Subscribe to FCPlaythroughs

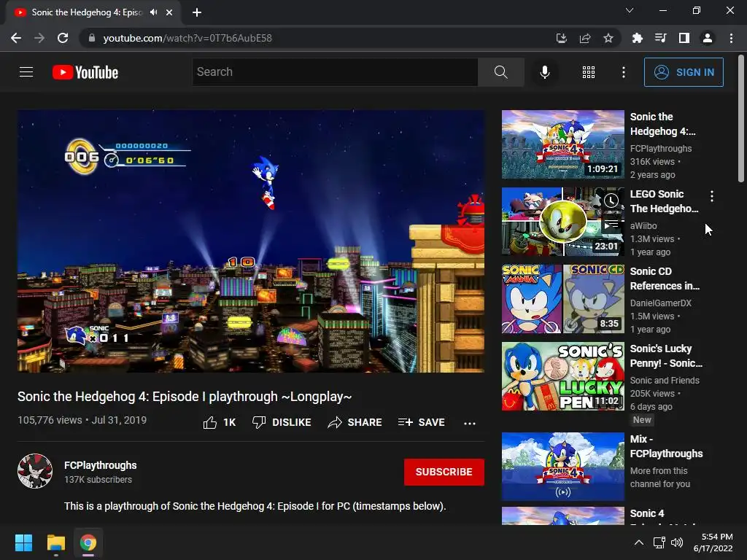tap(444, 472)
